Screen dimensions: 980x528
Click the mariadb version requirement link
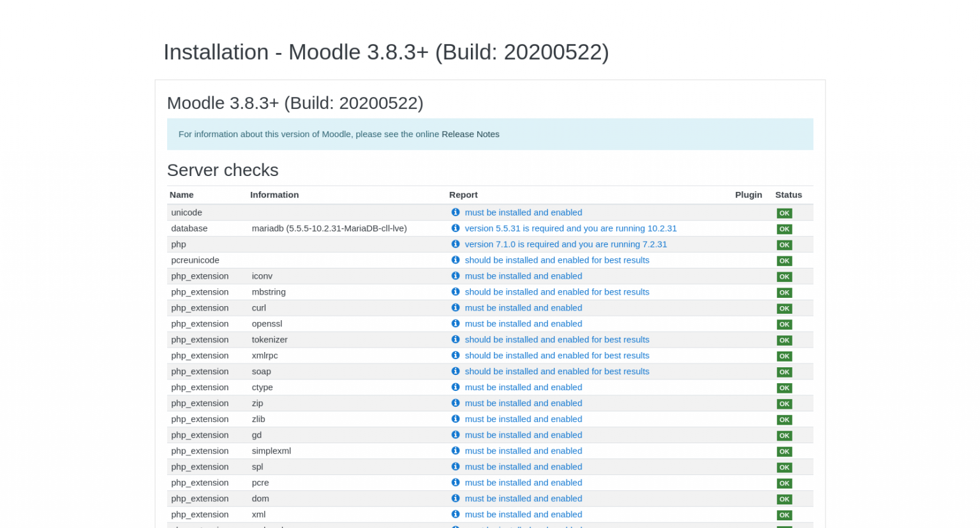(570, 228)
